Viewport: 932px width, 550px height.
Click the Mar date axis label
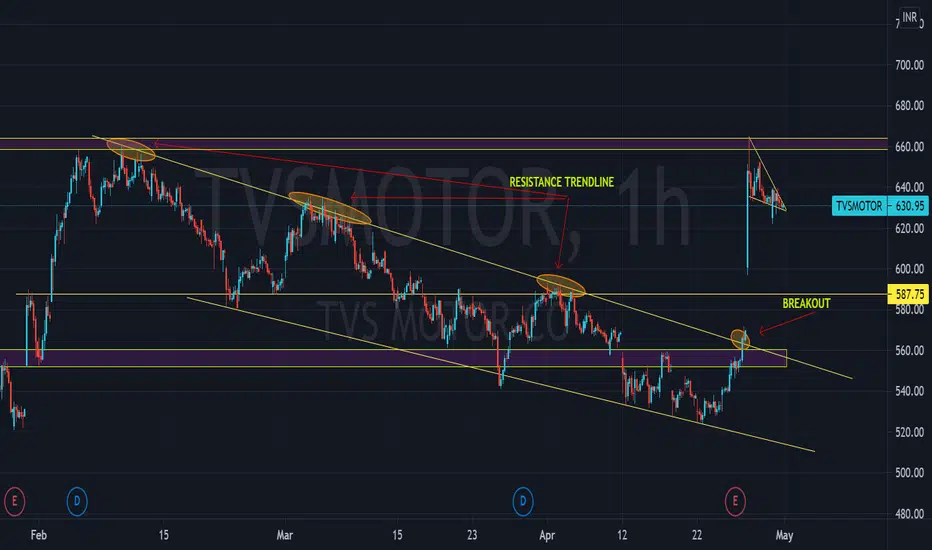click(x=285, y=535)
